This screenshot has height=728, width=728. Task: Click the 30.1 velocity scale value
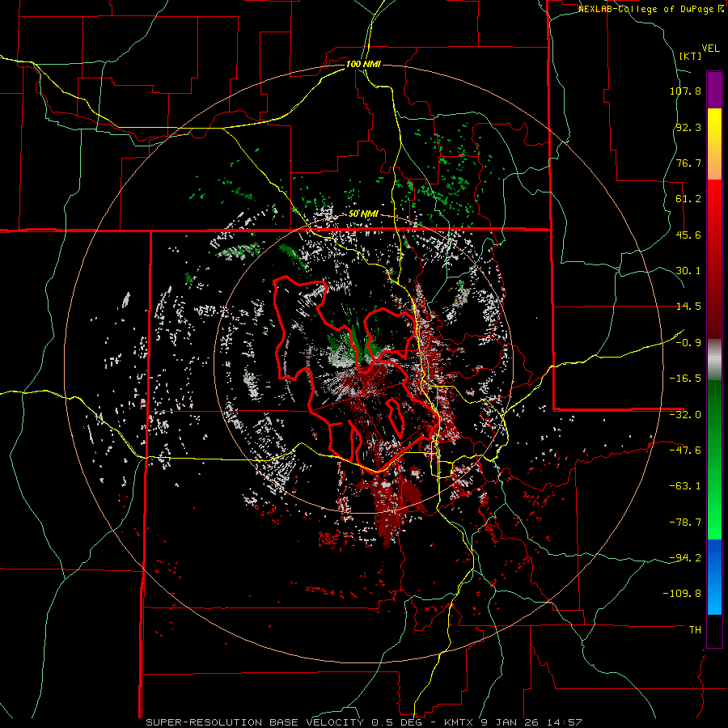point(688,271)
